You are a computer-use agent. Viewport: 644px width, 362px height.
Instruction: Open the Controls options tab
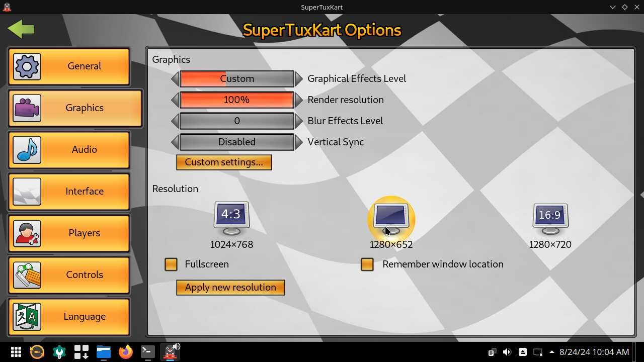coord(69,275)
